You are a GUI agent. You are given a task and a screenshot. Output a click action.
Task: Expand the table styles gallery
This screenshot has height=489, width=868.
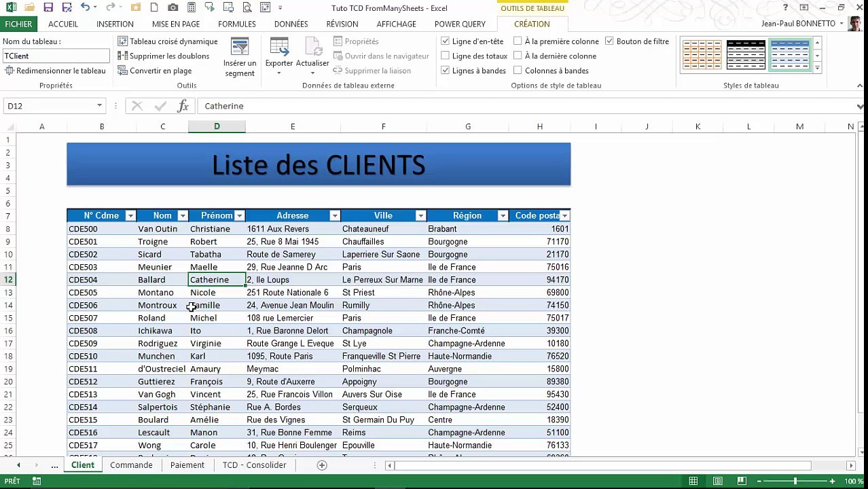pyautogui.click(x=817, y=69)
